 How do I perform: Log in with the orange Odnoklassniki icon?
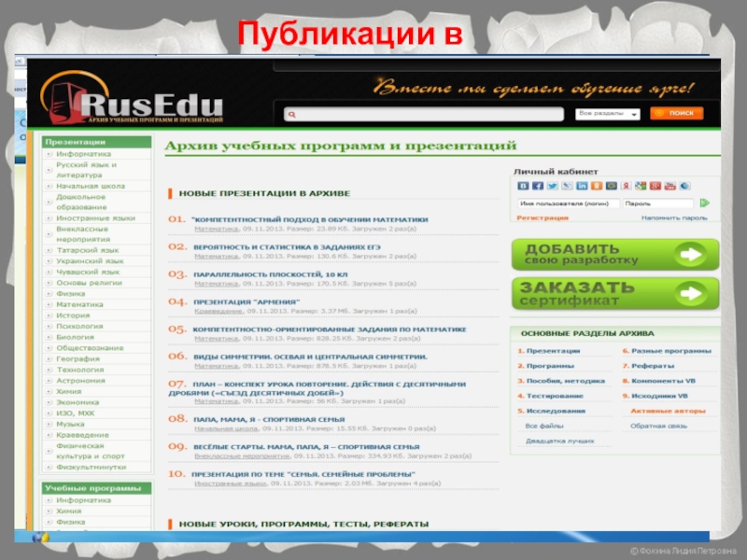click(597, 186)
